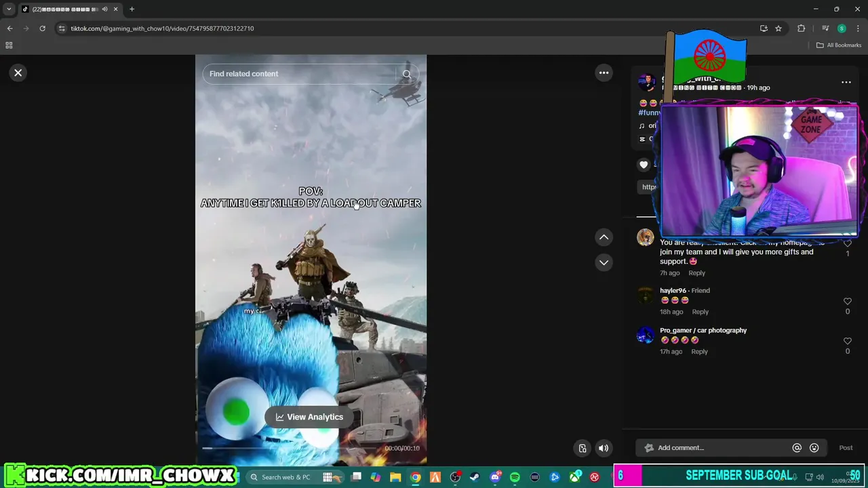This screenshot has height=488, width=868.
Task: Like the video with the heart icon
Action: [x=644, y=164]
